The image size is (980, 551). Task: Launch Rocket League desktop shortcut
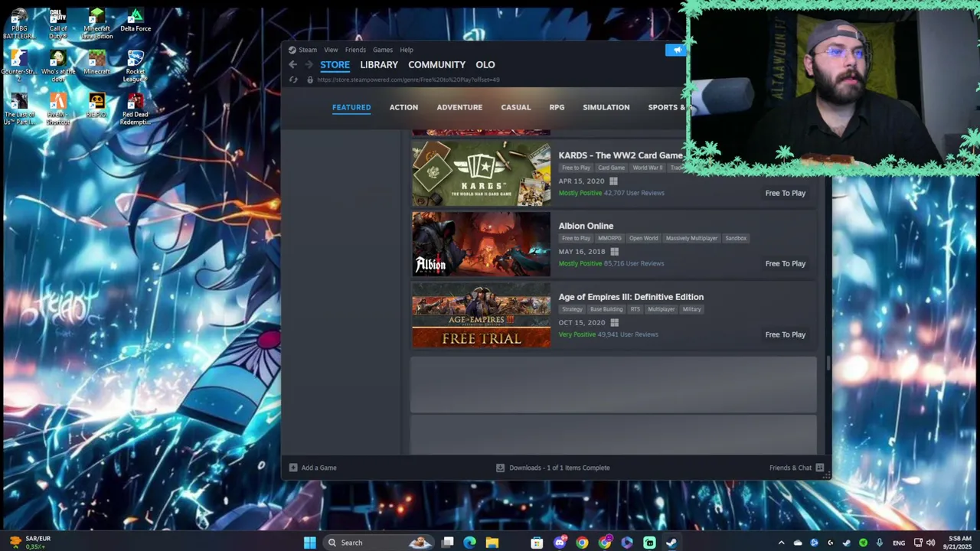pyautogui.click(x=136, y=67)
